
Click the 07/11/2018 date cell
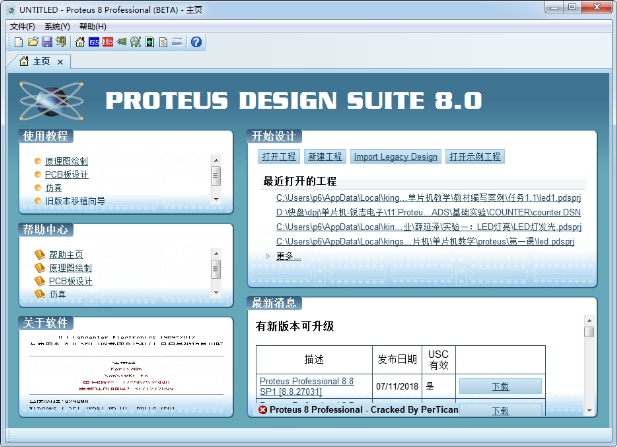point(397,386)
